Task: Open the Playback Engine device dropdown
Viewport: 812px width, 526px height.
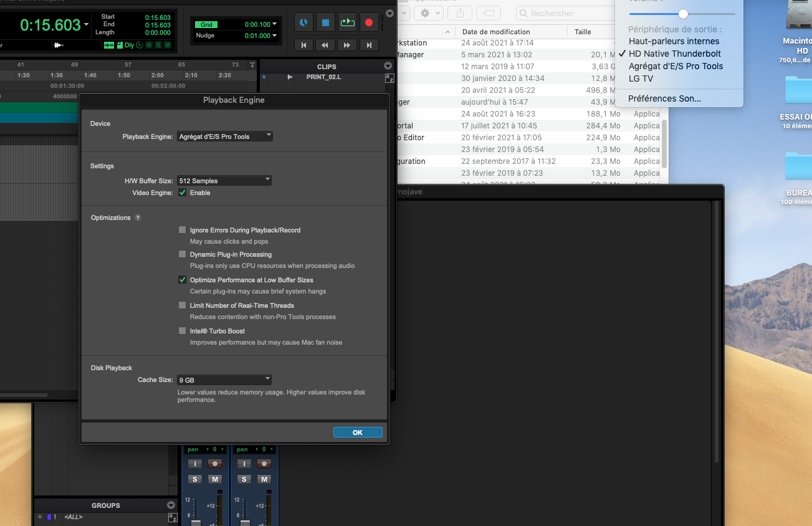Action: 225,136
